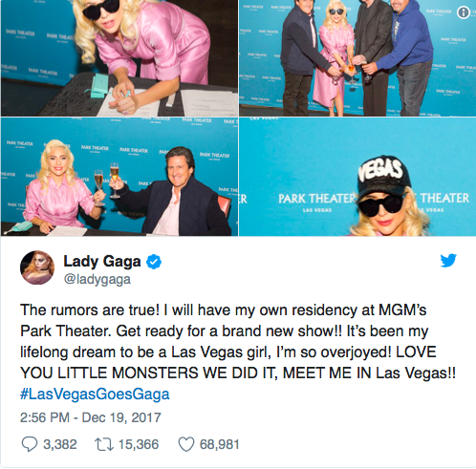Open the #LasVegasGoesGaga hashtag
The height and width of the screenshot is (469, 476).
point(95,394)
